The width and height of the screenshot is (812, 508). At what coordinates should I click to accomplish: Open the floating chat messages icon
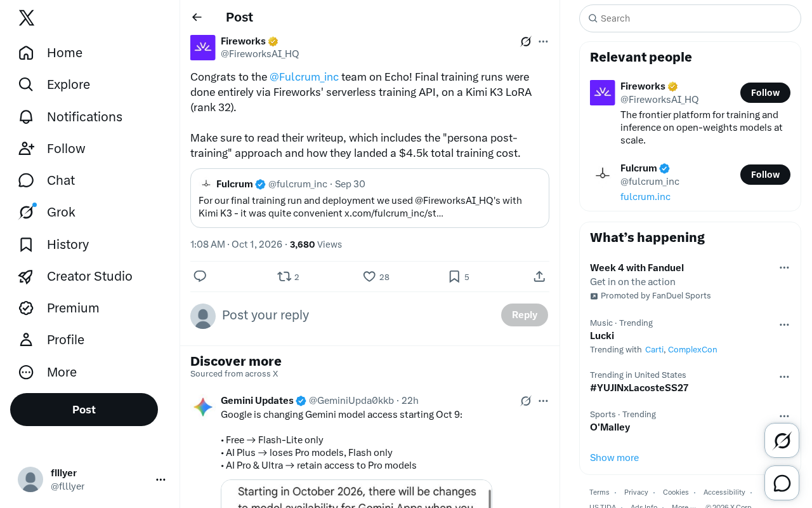point(782,483)
